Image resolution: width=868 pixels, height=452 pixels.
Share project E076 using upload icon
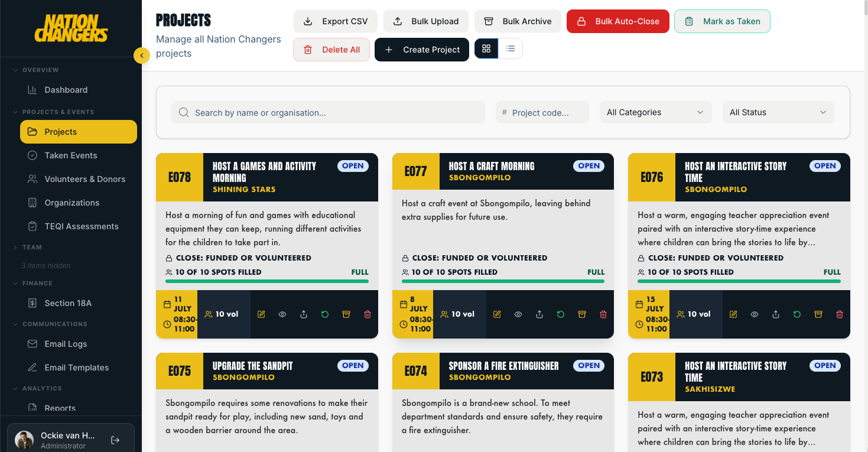pos(776,314)
